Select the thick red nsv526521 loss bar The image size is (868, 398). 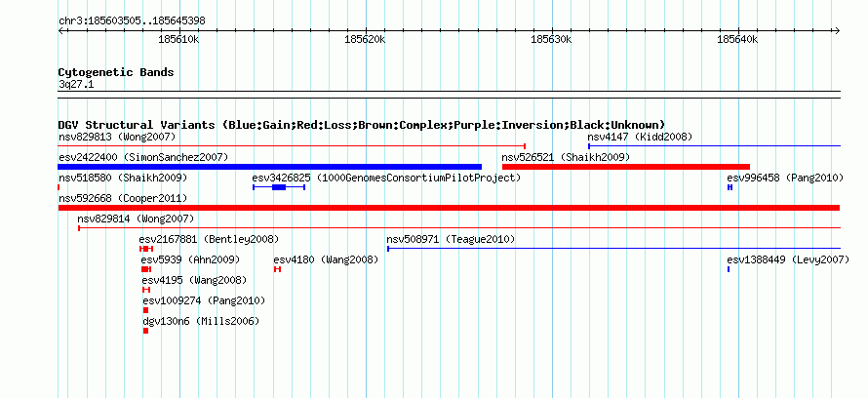point(626,167)
